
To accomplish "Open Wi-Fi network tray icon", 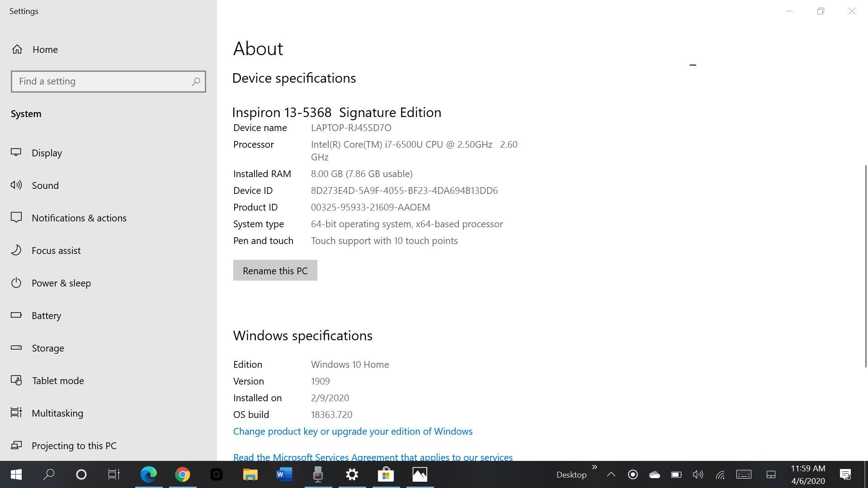I will point(720,474).
